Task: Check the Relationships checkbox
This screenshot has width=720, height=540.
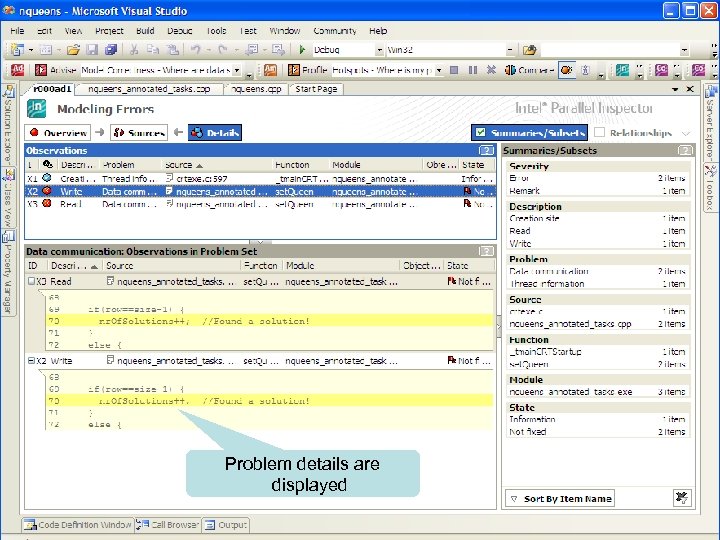Action: coord(599,132)
